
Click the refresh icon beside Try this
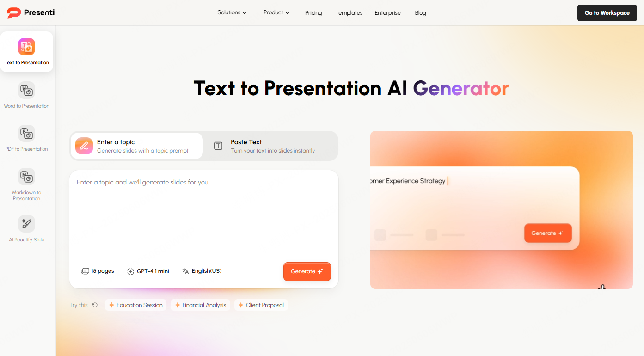pos(95,305)
